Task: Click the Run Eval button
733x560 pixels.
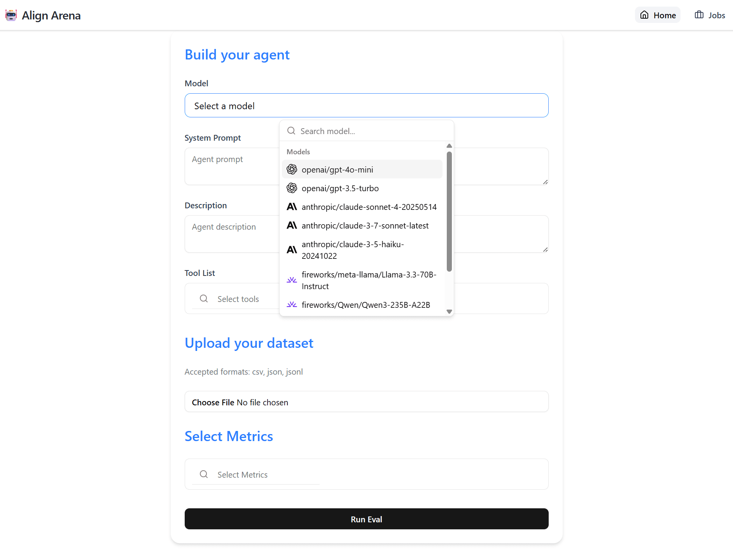Action: (x=367, y=519)
